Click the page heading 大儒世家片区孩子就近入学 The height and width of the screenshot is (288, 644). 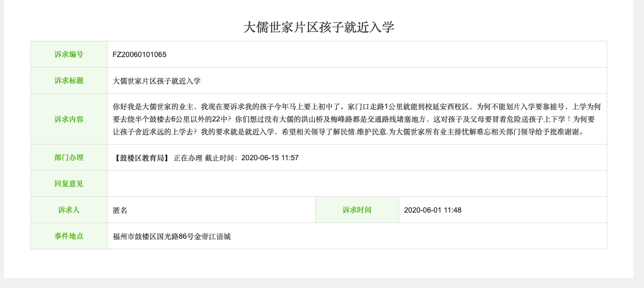[318, 27]
